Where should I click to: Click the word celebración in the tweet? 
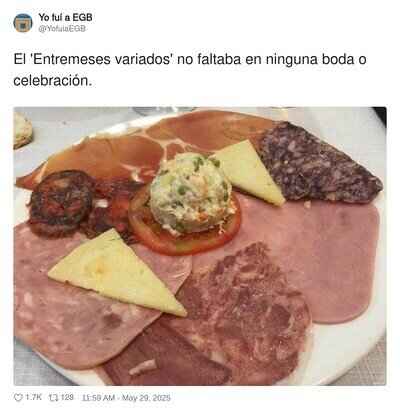(x=52, y=81)
